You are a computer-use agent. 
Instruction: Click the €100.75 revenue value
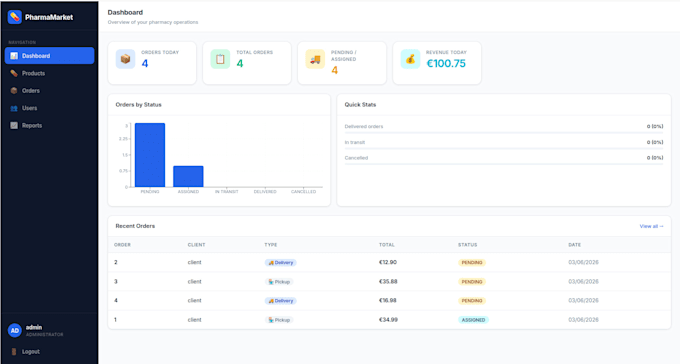pyautogui.click(x=446, y=63)
